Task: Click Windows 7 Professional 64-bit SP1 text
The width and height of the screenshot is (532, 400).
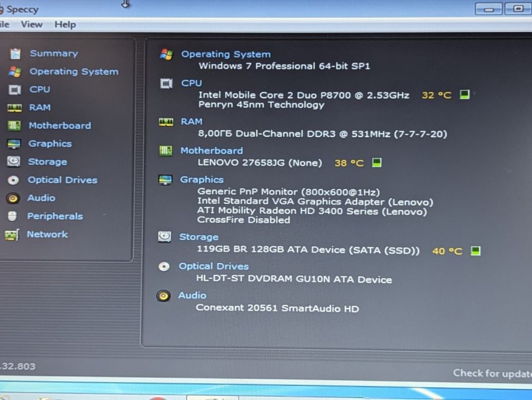Action: click(284, 66)
